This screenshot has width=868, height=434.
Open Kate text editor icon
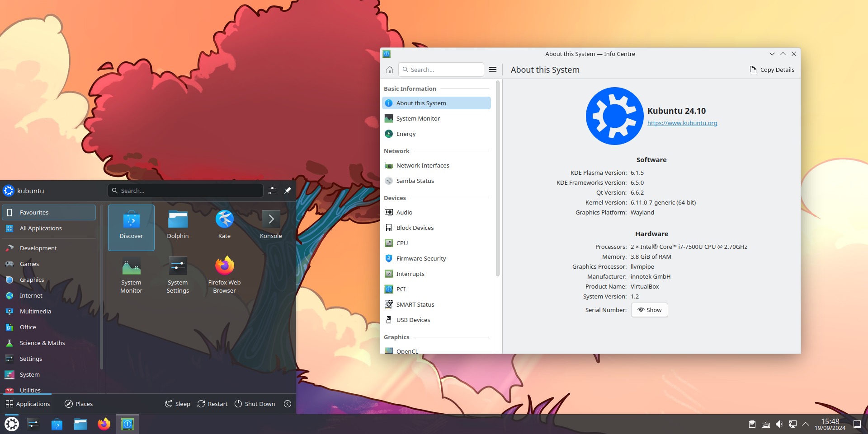(x=224, y=227)
